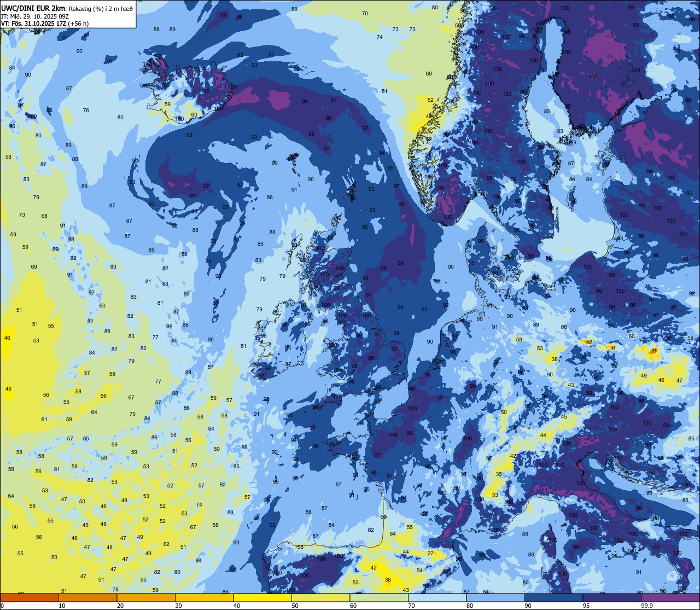Click the pale green 60–70 legend swatch
Image resolution: width=700 pixels, height=610 pixels.
tap(379, 597)
